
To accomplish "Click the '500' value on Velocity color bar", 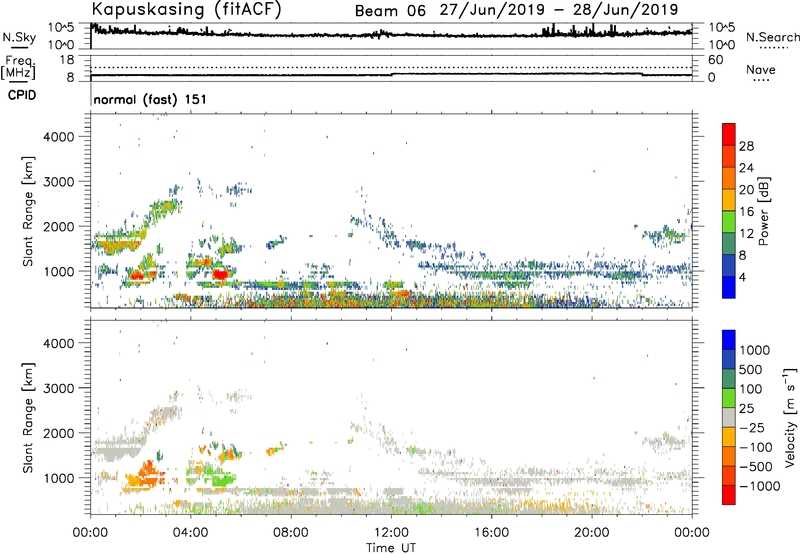I will (x=753, y=369).
